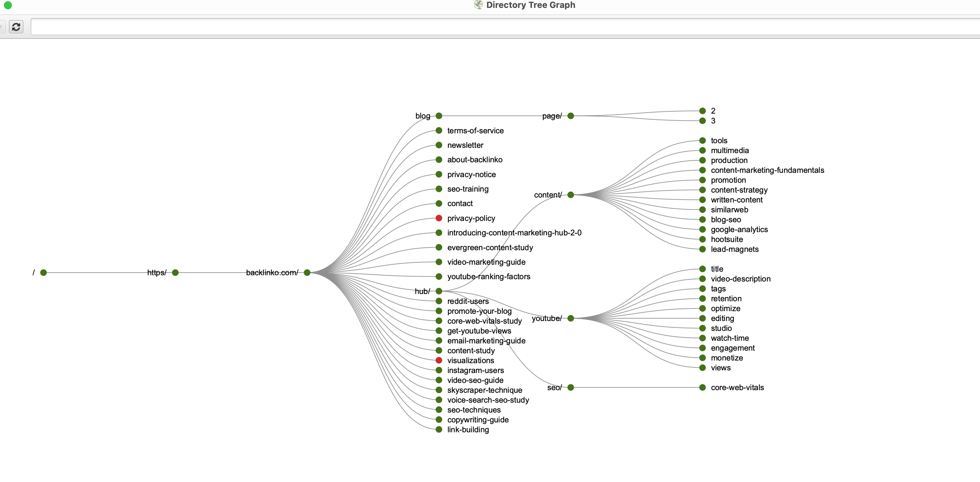Click the evergreen-content-study node
Screen dimensions: 980x482
click(439, 248)
